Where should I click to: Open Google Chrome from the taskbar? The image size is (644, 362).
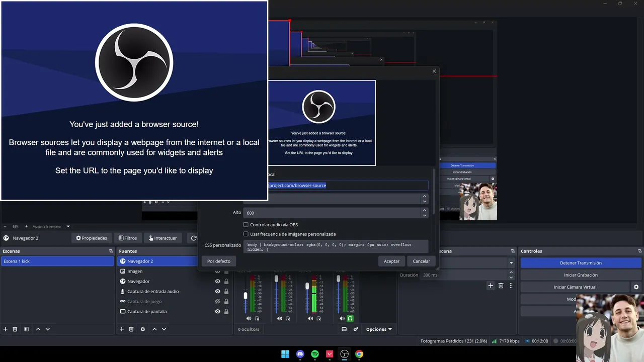[x=359, y=354]
